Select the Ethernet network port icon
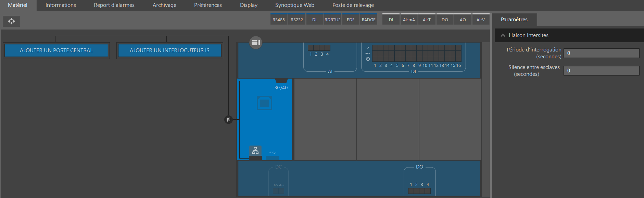The height and width of the screenshot is (198, 644). point(255,151)
